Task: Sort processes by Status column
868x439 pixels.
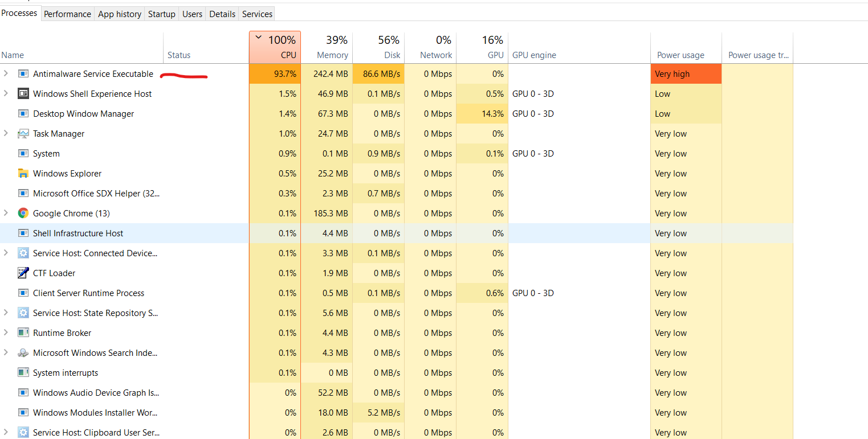Action: point(206,48)
